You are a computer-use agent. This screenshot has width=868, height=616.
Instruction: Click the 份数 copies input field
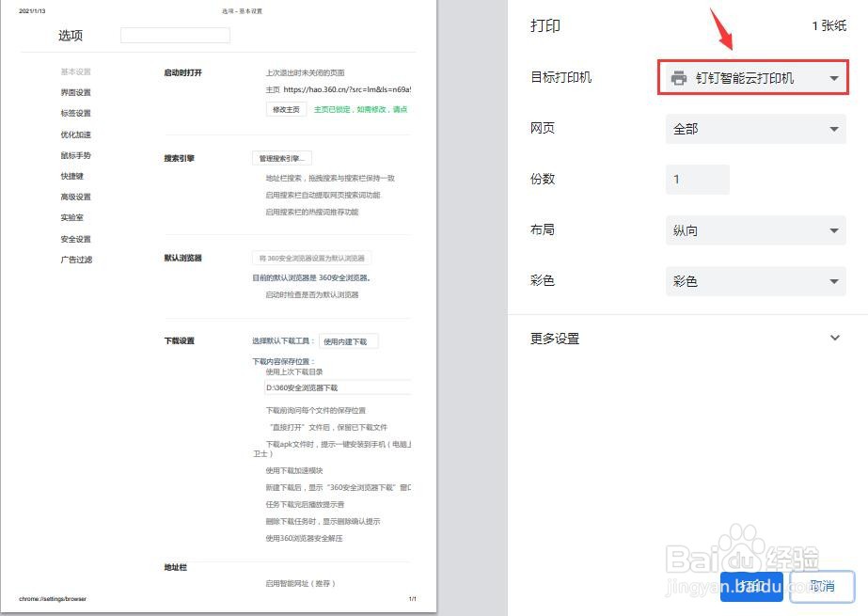pyautogui.click(x=698, y=180)
